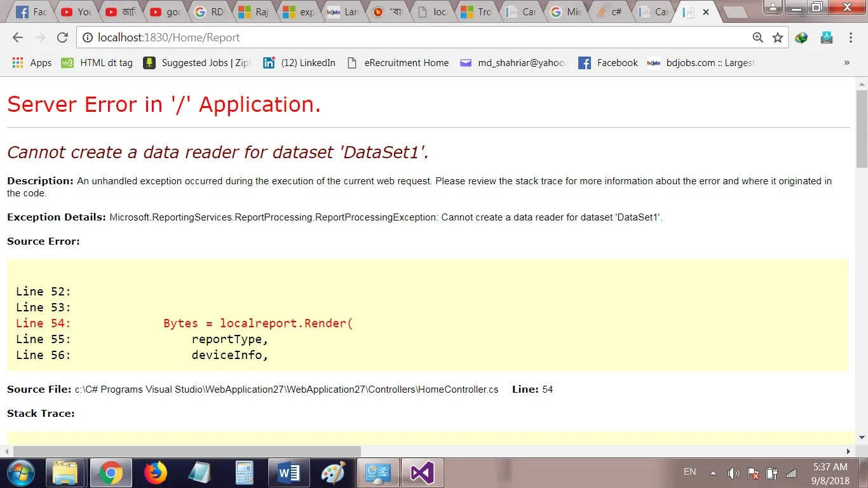This screenshot has width=868, height=488.
Task: Launch Firefox from the taskbar
Action: tap(155, 473)
